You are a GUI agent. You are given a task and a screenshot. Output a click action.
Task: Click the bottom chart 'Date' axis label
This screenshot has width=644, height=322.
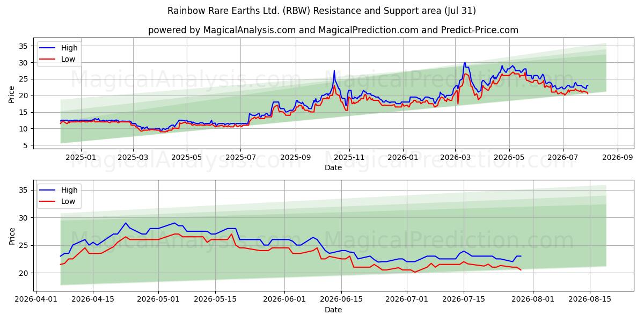click(x=333, y=310)
